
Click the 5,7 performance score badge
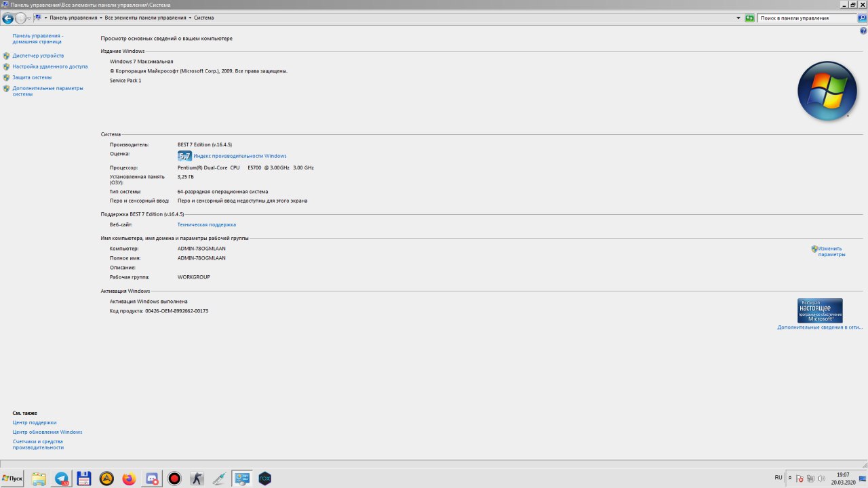(x=184, y=156)
